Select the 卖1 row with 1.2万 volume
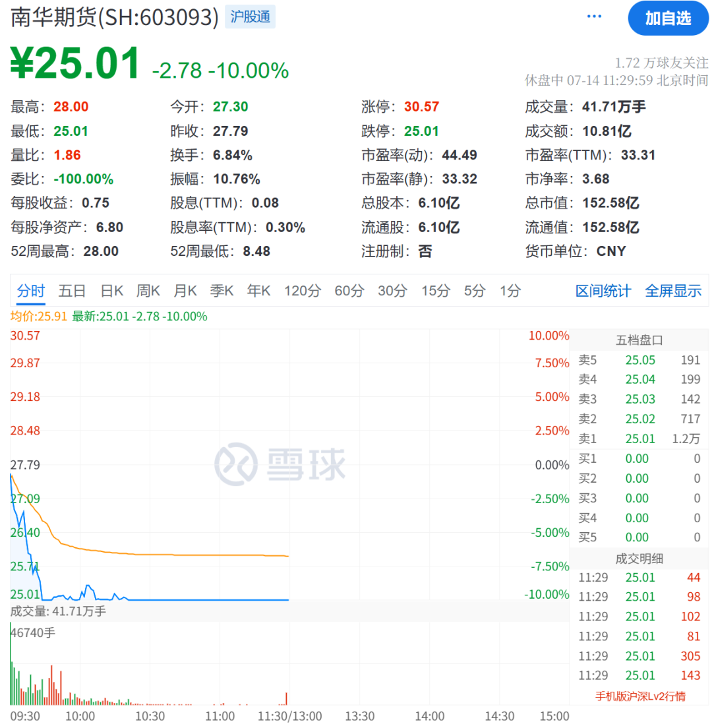Viewport: 712px width, 728px height. coord(639,439)
